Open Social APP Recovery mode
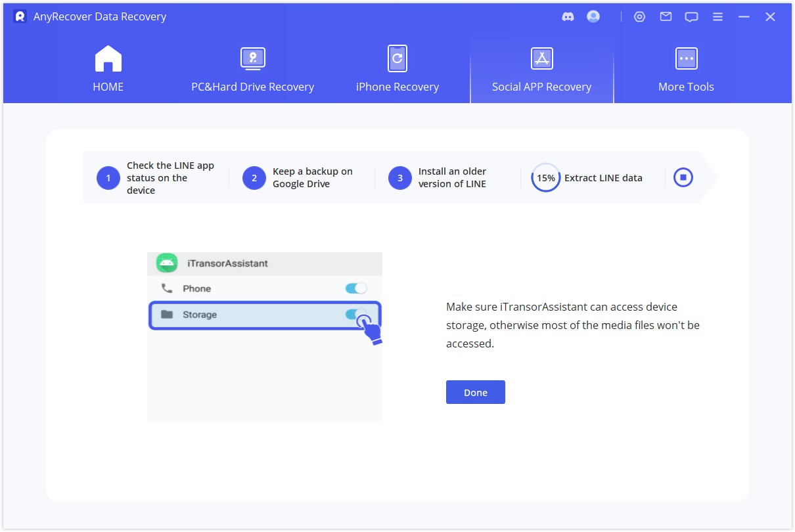795x532 pixels. [x=541, y=68]
